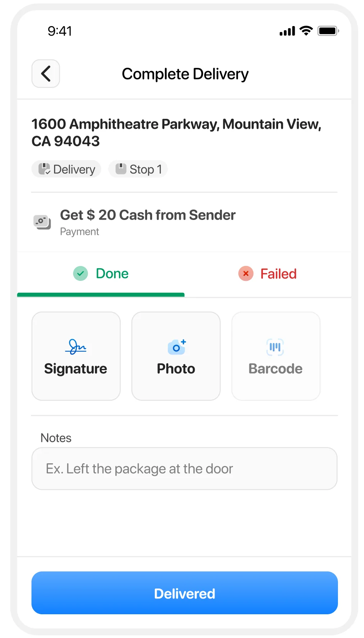
Task: Tap the red Failed cross icon
Action: [246, 274]
